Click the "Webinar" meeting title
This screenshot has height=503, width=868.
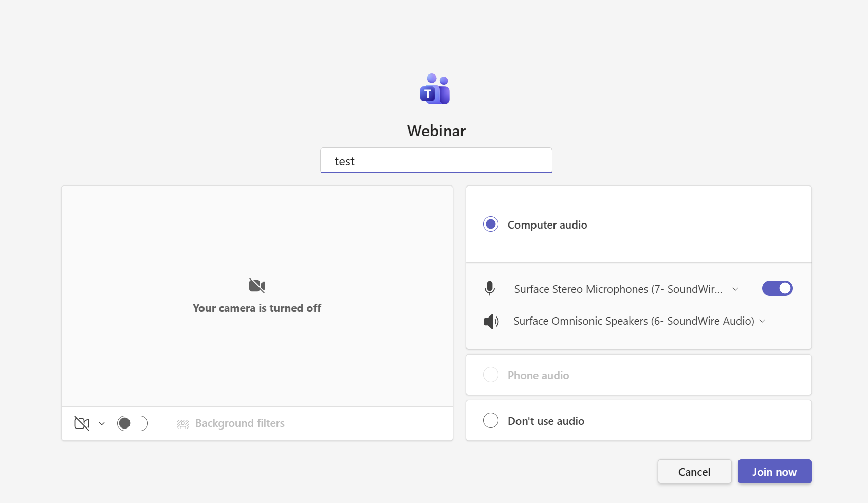coord(436,131)
